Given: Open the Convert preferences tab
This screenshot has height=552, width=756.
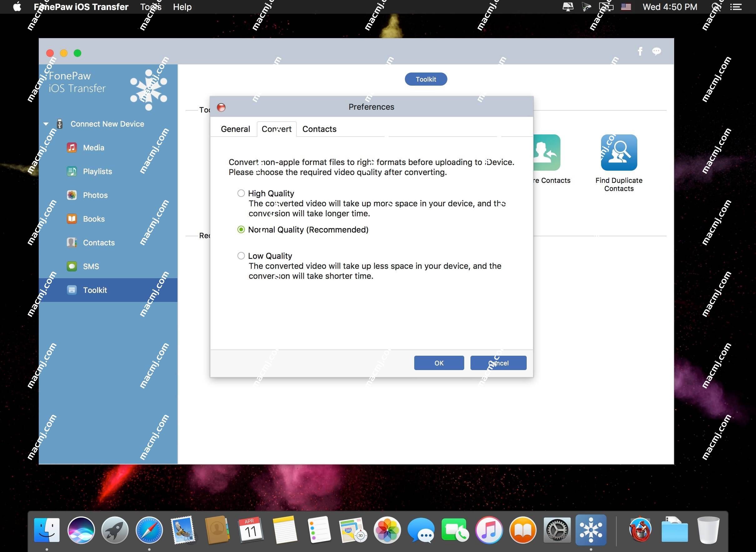Looking at the screenshot, I should [276, 128].
